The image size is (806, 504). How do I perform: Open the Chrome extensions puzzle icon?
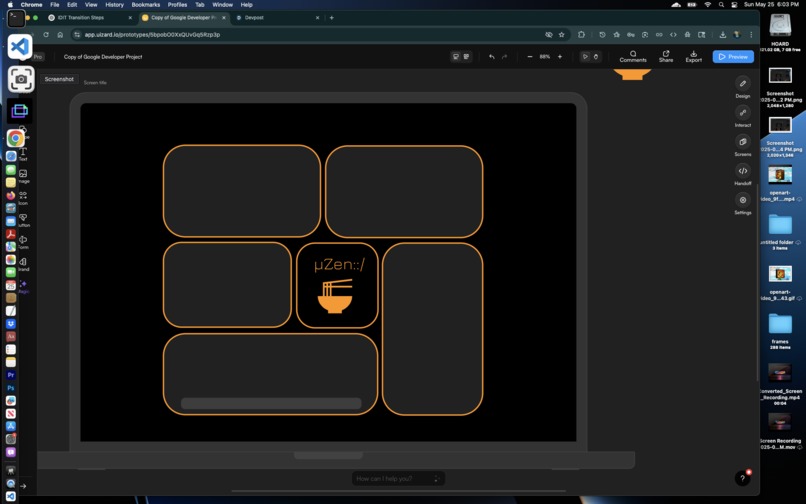pyautogui.click(x=581, y=34)
